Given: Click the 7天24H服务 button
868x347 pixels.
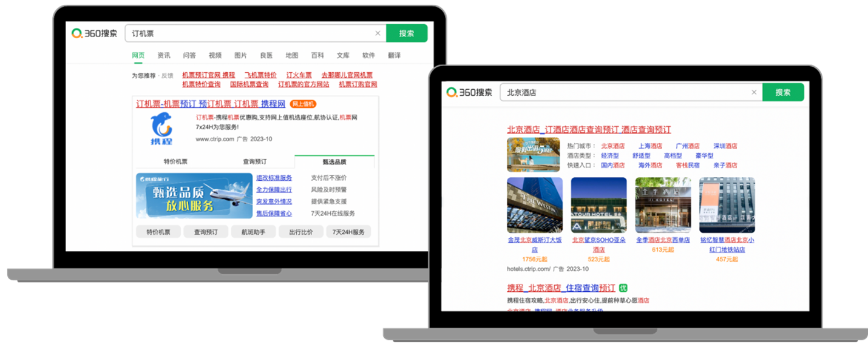Looking at the screenshot, I should pos(348,232).
